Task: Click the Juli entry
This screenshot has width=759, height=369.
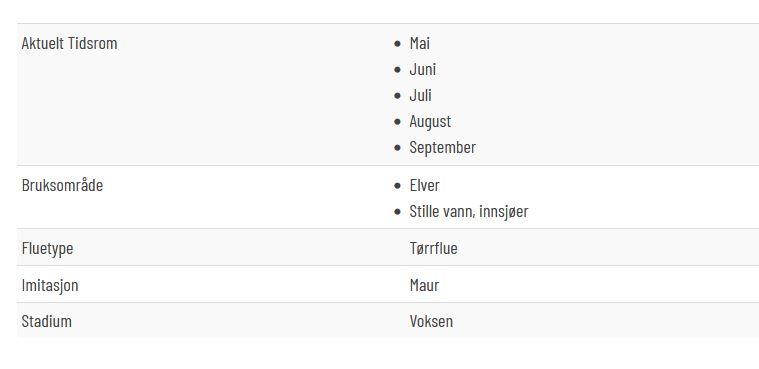Action: [x=420, y=95]
